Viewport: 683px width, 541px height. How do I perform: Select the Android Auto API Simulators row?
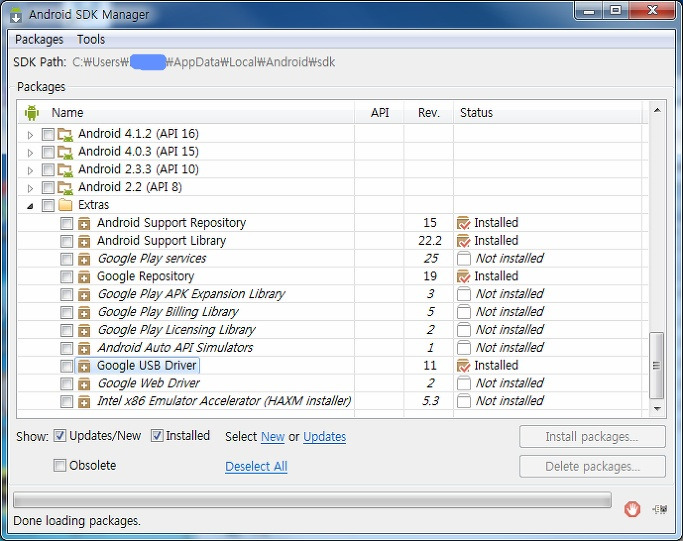pyautogui.click(x=333, y=348)
